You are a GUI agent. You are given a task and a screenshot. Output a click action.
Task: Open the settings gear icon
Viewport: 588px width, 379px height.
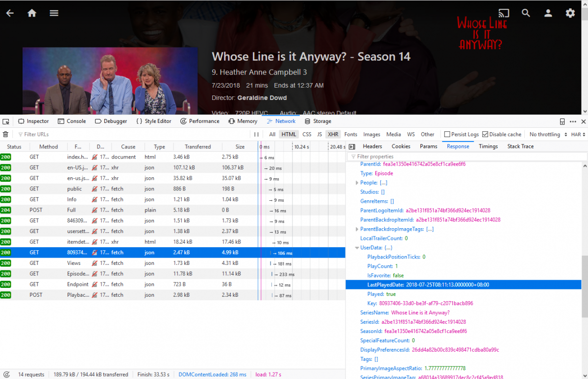pyautogui.click(x=570, y=13)
